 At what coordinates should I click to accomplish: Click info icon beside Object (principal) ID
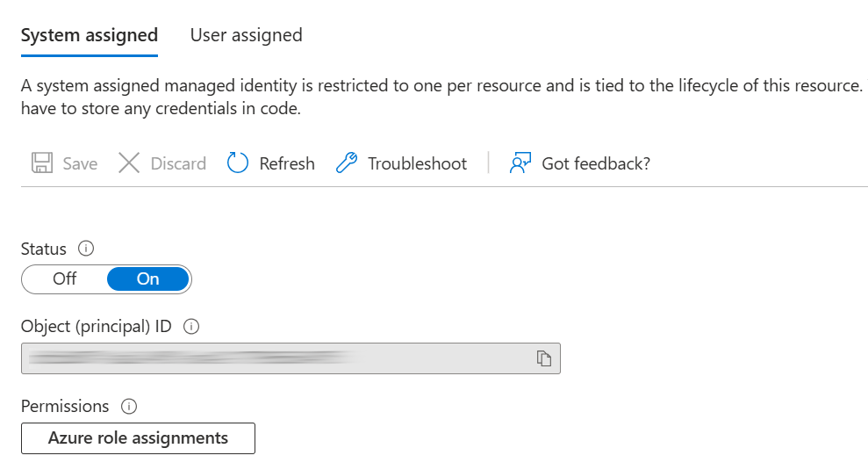(191, 327)
